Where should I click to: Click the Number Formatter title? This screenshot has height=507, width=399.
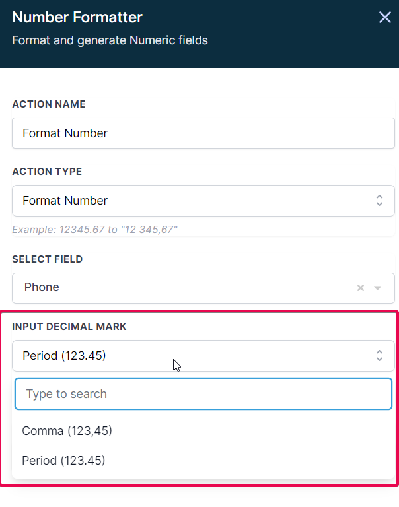(77, 17)
